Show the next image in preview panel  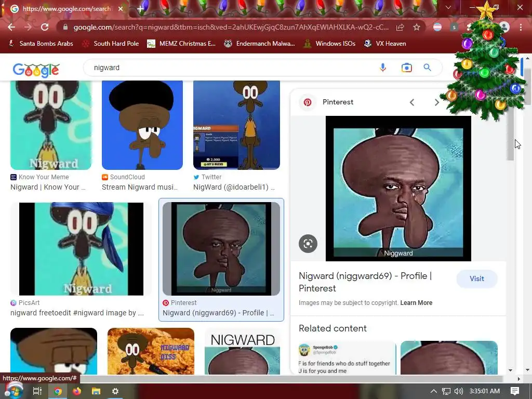[436, 102]
